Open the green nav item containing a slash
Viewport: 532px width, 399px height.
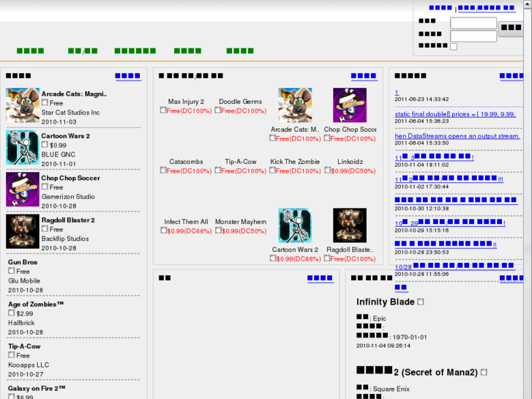pyautogui.click(x=83, y=51)
